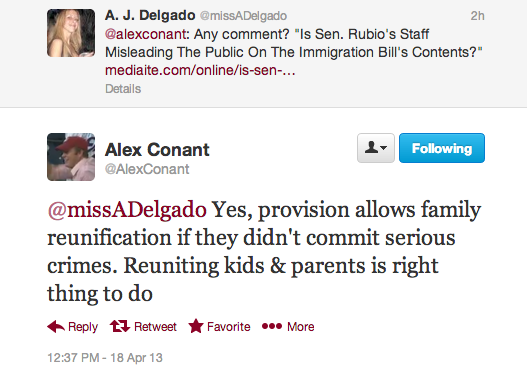This screenshot has height=392, width=527.
Task: Click the @missADelgado mention in reply
Action: [127, 210]
